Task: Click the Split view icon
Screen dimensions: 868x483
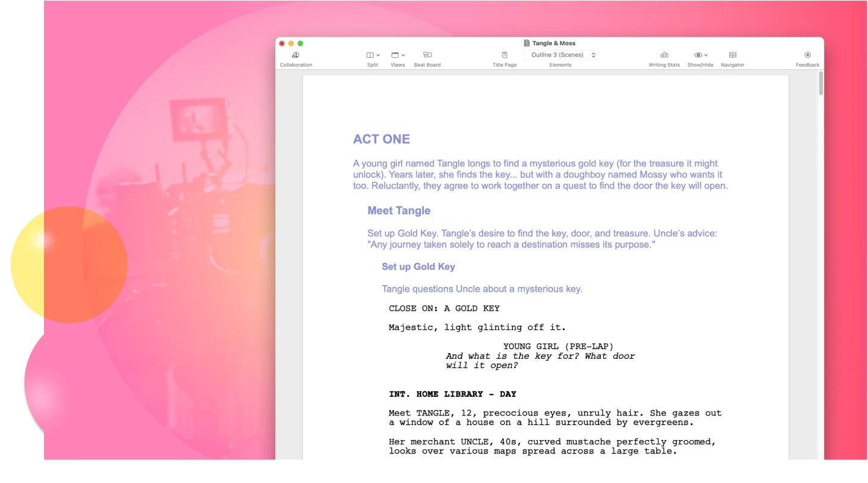Action: pos(370,55)
